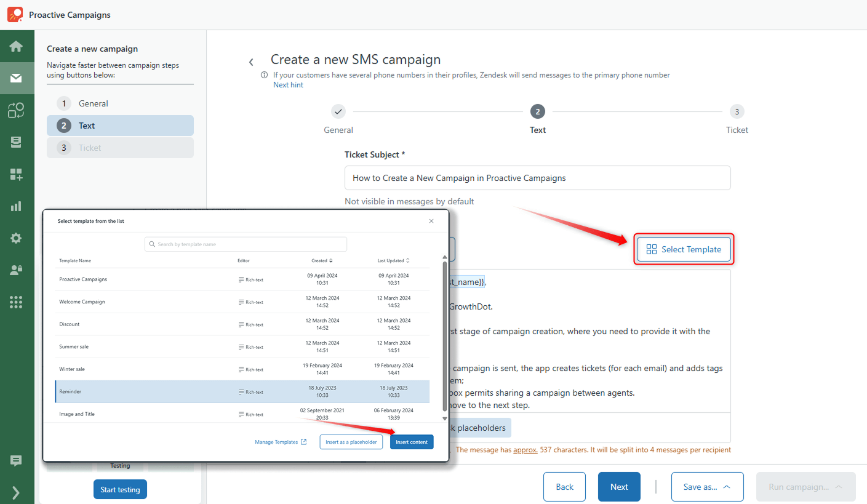
Task: Click the Insert content button
Action: (412, 442)
